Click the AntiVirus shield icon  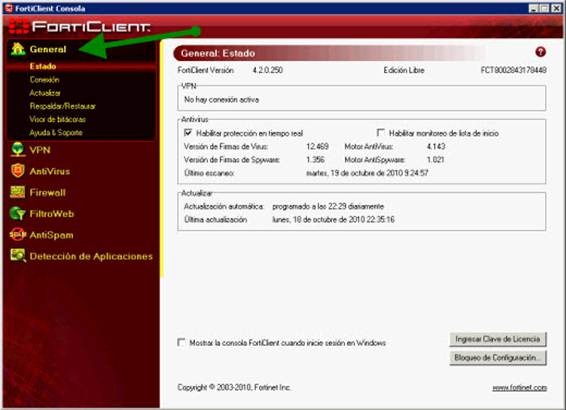pos(18,171)
